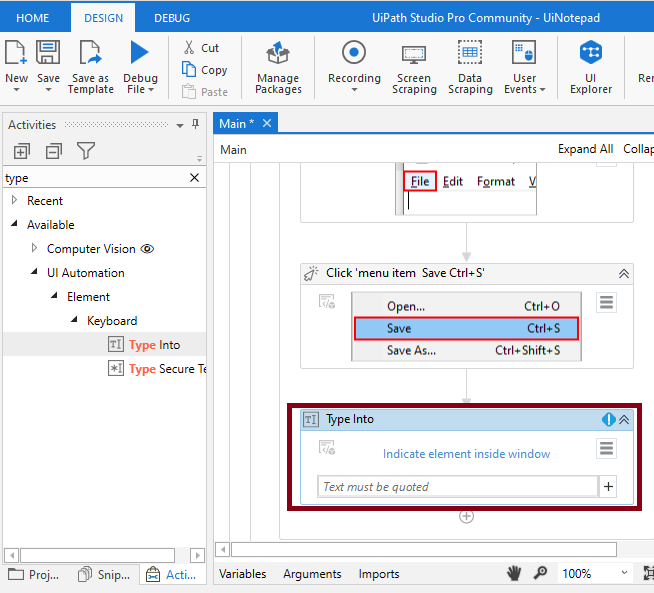Click the activities filter funnel icon
The width and height of the screenshot is (654, 593).
coord(86,151)
